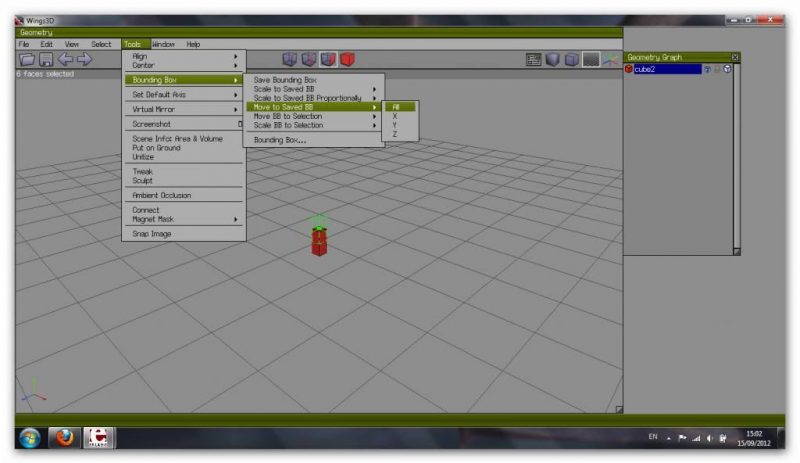The image size is (800, 463).
Task: Click Save Bounding Box menu entry
Action: pyautogui.click(x=285, y=79)
